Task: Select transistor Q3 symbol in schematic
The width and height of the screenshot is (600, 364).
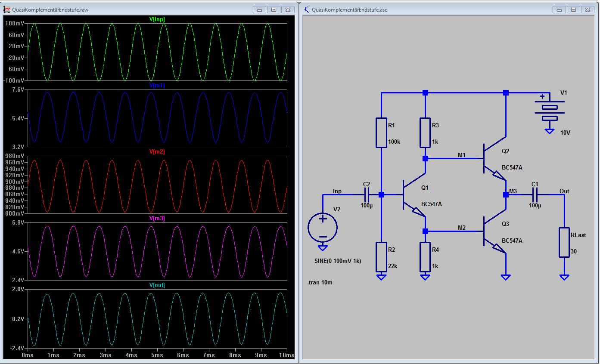Action: tap(494, 231)
